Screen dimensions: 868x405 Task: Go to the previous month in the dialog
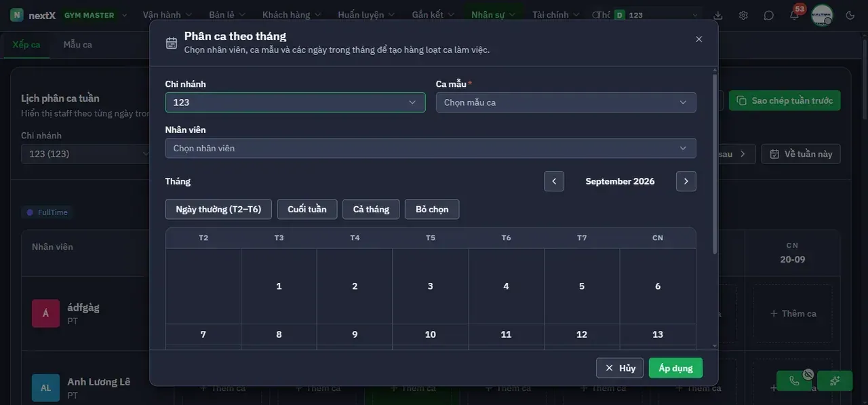pos(554,181)
